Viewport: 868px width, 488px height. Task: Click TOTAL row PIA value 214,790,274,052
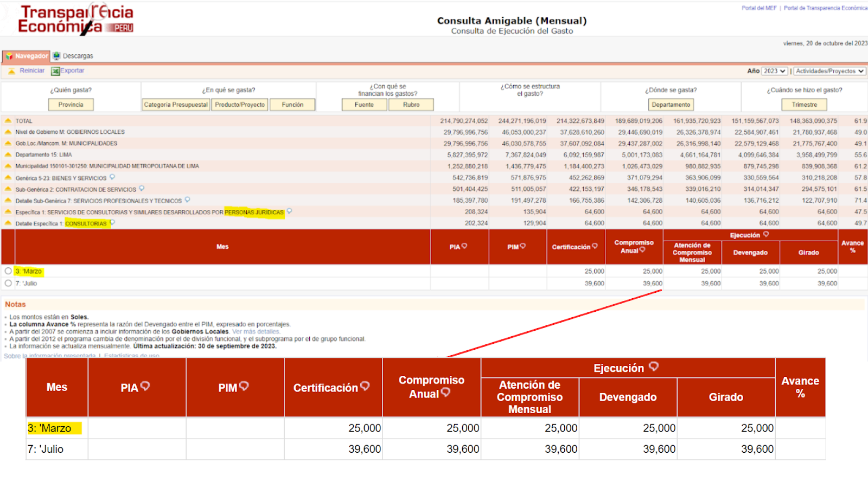click(x=464, y=121)
